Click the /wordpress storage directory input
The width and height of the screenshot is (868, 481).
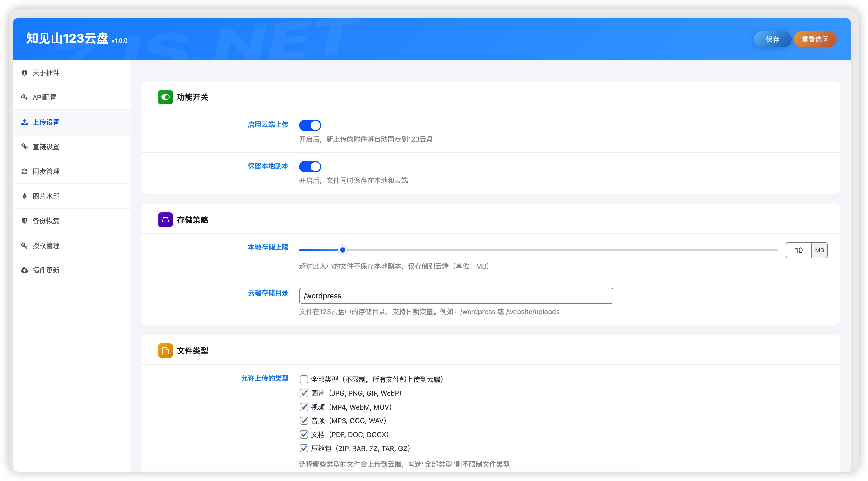[x=456, y=295]
